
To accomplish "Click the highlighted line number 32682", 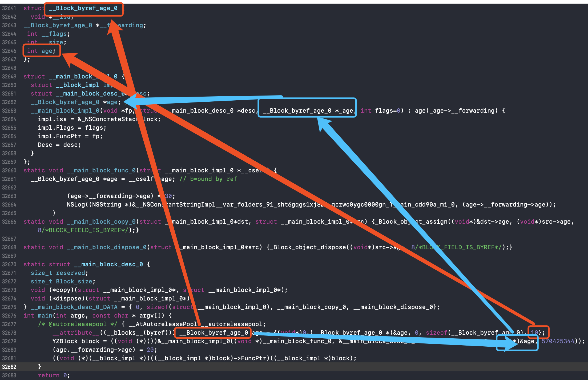I will (x=9, y=367).
